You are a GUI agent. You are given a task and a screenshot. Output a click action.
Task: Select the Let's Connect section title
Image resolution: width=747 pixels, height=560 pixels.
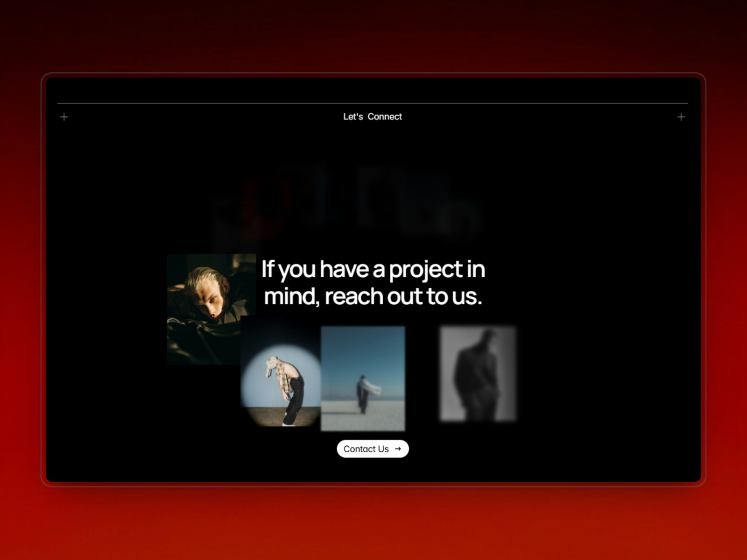click(x=373, y=117)
